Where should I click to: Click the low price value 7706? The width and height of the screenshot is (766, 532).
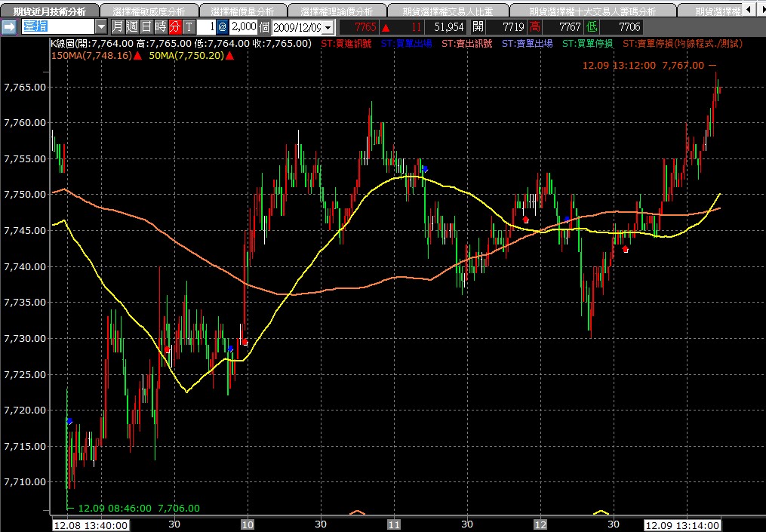[x=629, y=27]
